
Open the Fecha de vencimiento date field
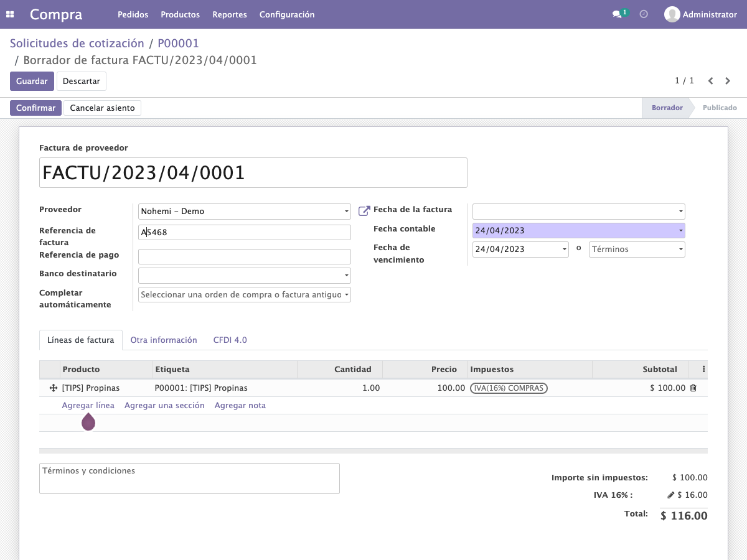[520, 250]
